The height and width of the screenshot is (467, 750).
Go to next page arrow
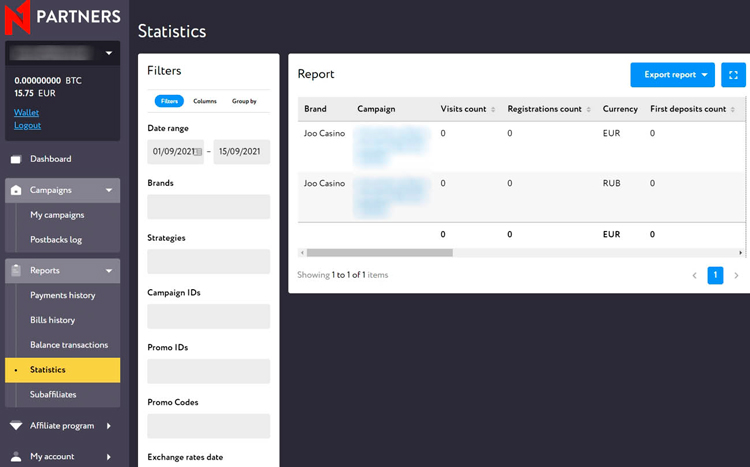pos(737,275)
